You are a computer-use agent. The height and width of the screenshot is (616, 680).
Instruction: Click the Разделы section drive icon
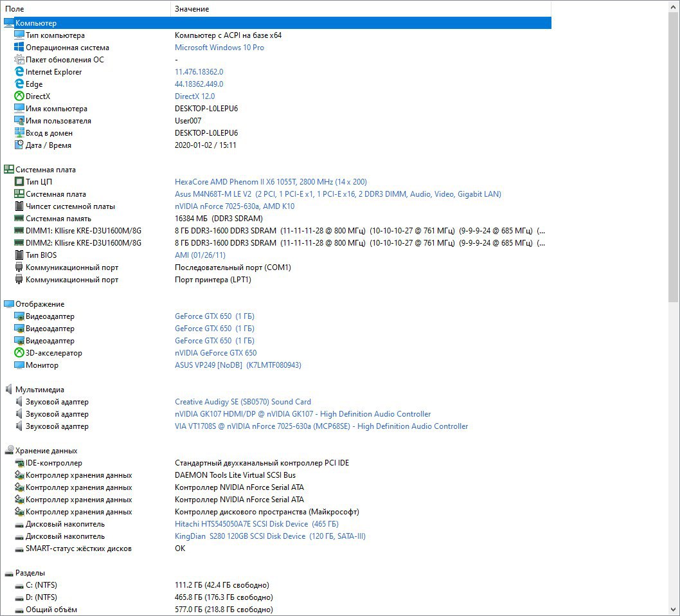(x=8, y=574)
